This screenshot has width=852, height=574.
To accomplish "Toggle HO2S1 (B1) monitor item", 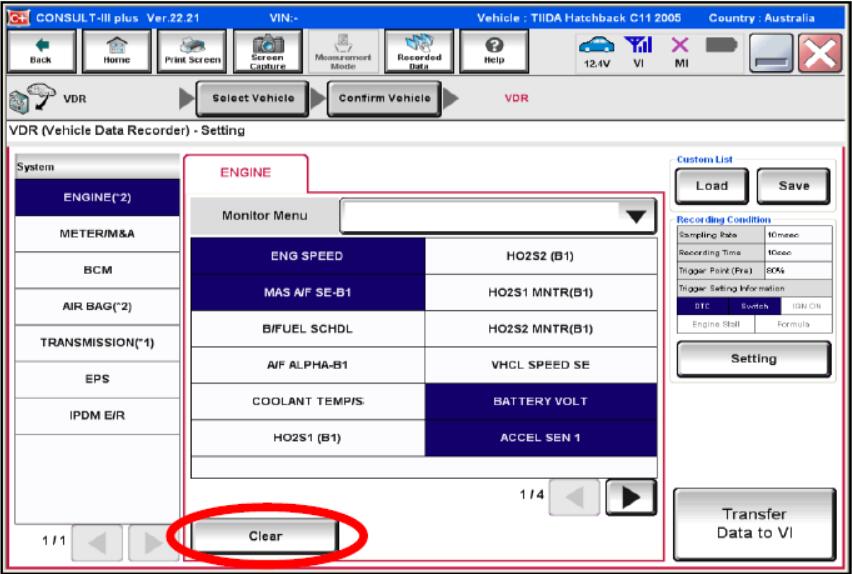I will point(308,438).
